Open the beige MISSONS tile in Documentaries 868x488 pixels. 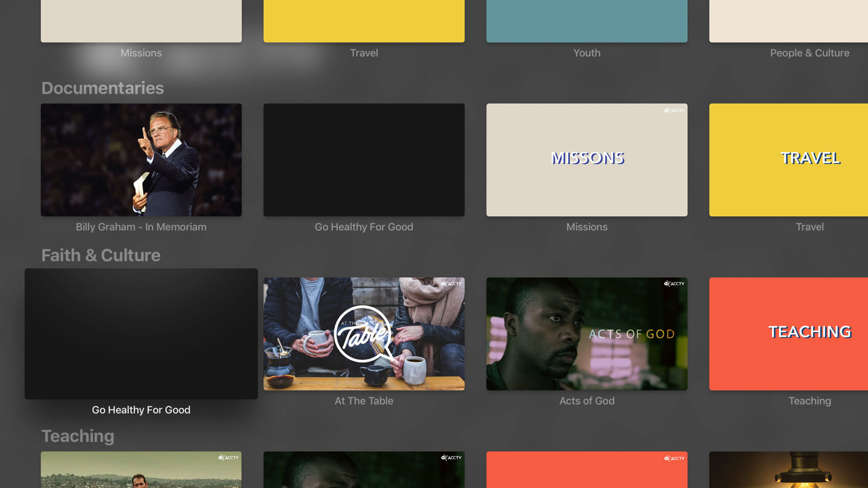(587, 160)
